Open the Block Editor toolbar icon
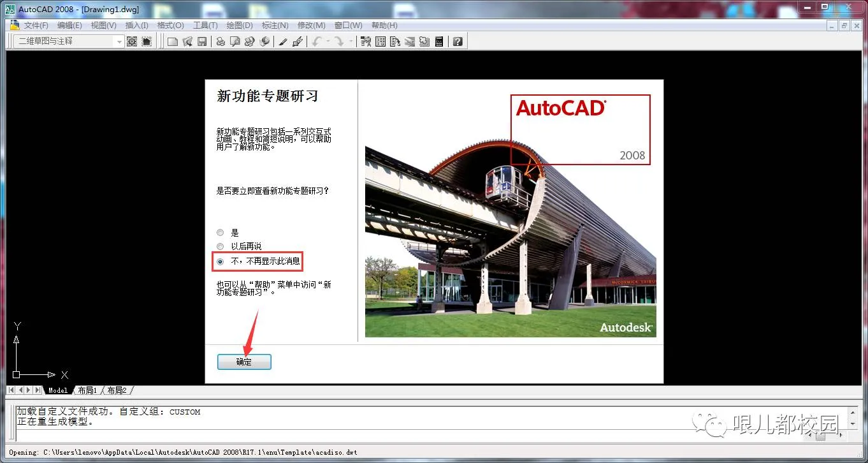Screen dimensions: 868x463 click(297, 41)
